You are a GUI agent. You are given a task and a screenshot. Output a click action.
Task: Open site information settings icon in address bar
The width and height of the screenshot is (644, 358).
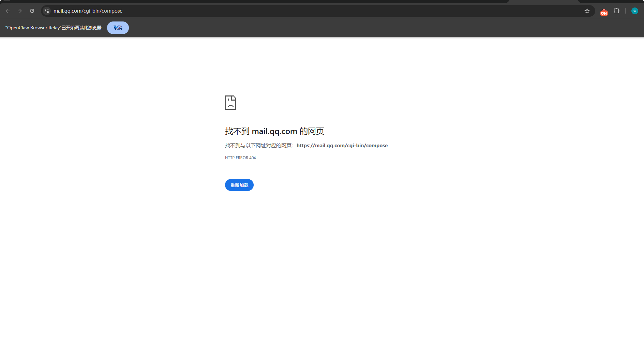click(x=46, y=11)
